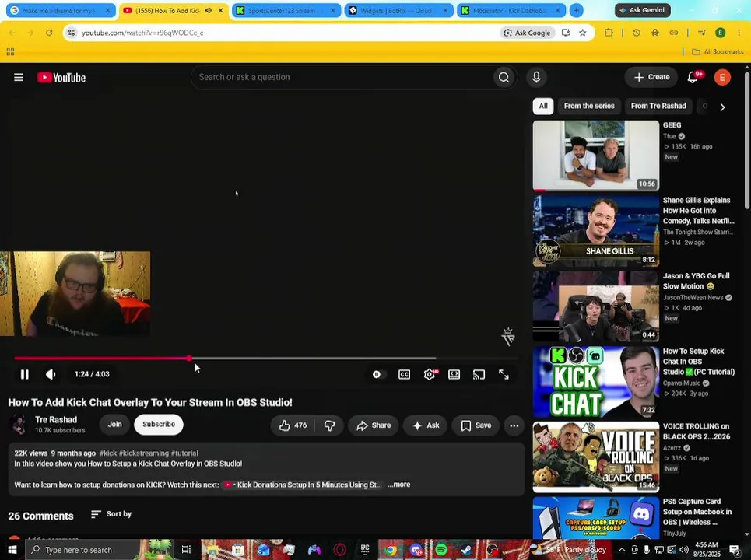View site information icon in address bar
The width and height of the screenshot is (751, 560).
[x=72, y=33]
